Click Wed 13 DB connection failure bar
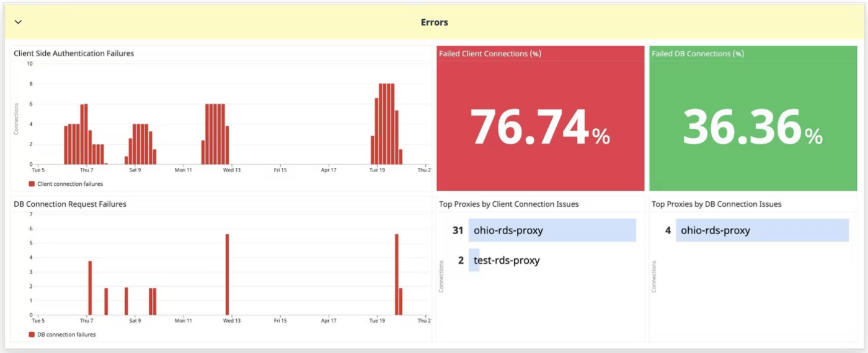 (228, 274)
